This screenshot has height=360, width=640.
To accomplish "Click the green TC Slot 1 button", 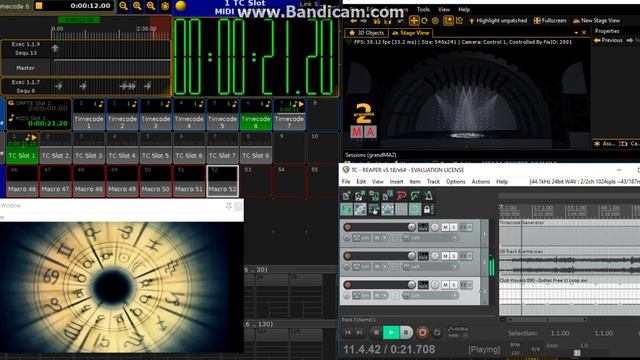I will [22, 148].
